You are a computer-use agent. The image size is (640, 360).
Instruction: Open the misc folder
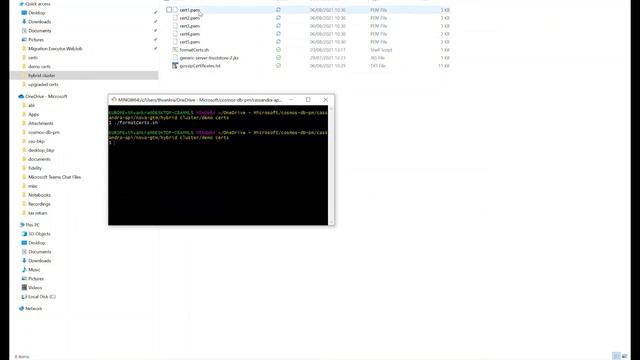click(33, 186)
